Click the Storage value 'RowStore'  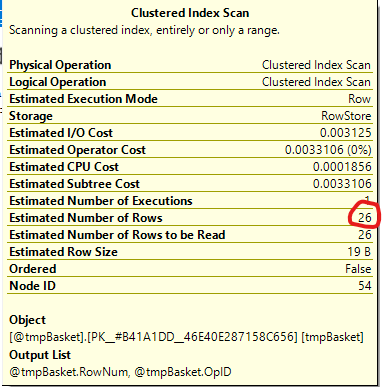pos(346,116)
